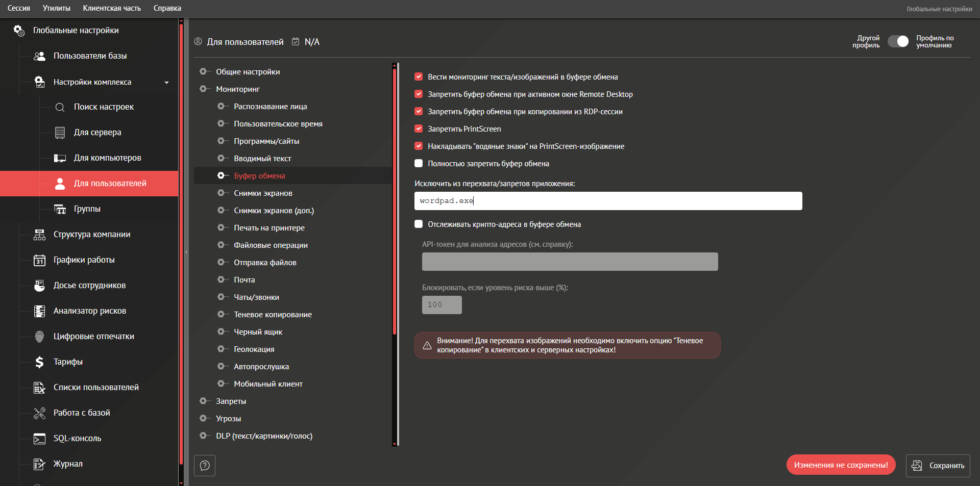The width and height of the screenshot is (980, 486).
Task: Select Поиск настроек search icon
Action: click(60, 107)
